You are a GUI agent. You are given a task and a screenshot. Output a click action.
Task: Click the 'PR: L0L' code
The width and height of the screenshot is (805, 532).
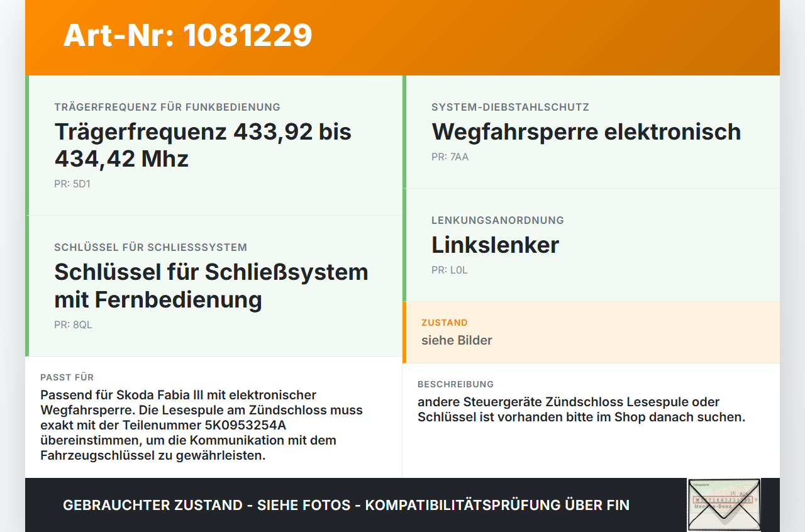pyautogui.click(x=450, y=270)
